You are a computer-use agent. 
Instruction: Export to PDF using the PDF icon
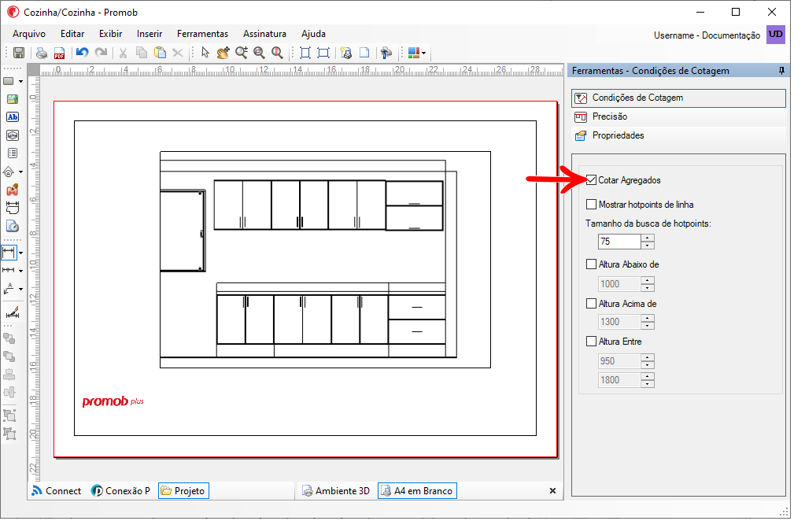pos(60,54)
